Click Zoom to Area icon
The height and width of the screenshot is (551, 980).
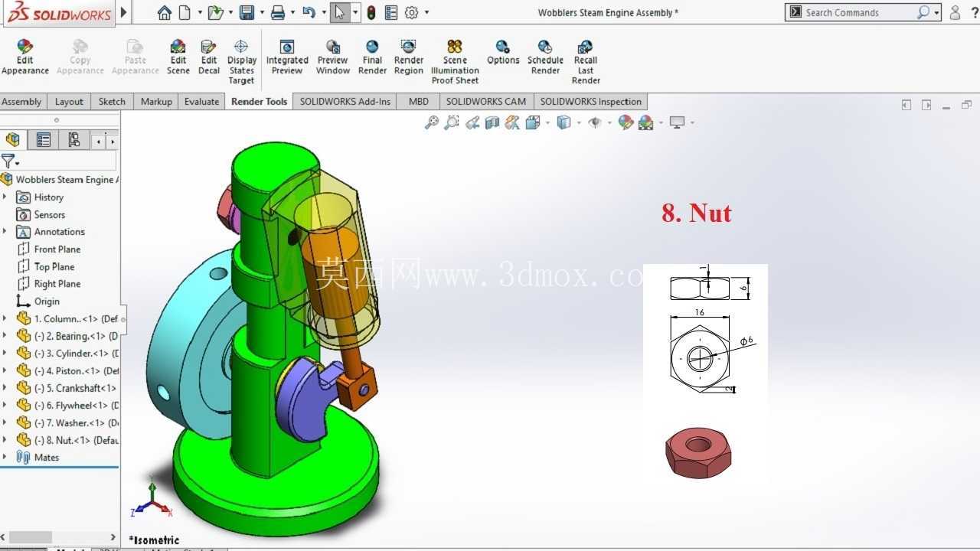[x=452, y=122]
